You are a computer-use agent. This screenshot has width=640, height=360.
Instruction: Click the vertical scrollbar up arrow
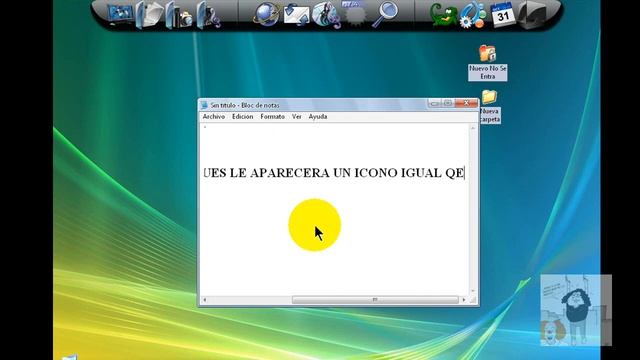click(473, 128)
